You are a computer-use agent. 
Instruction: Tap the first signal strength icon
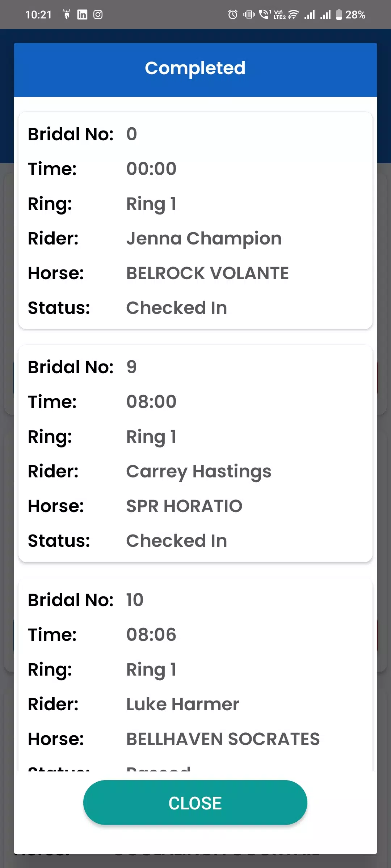[310, 14]
